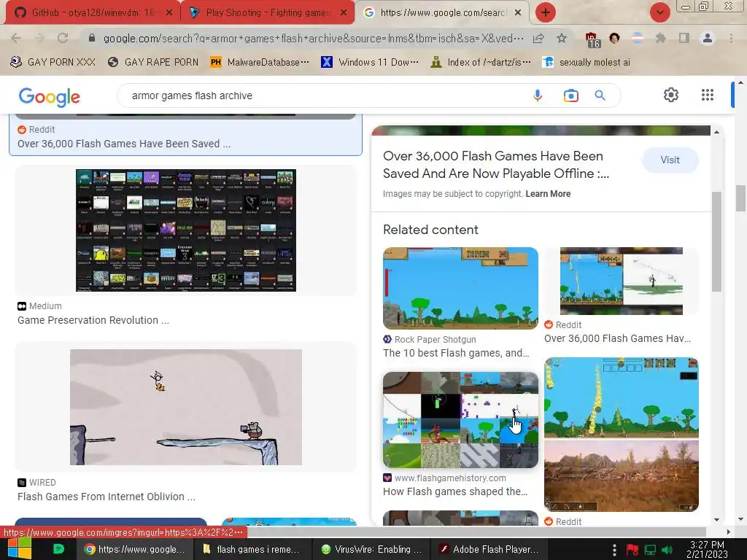Viewport: 747px width, 560px height.
Task: Click the red extension badge showing 16
Action: [x=592, y=39]
